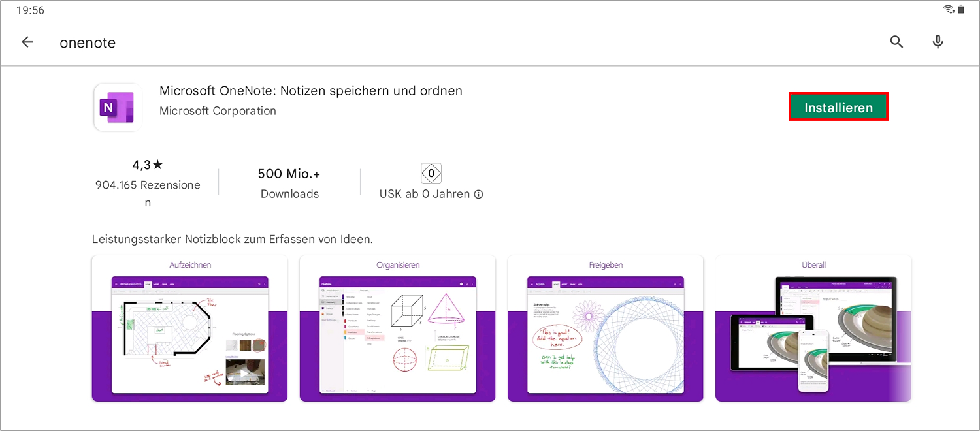View the Organisieren screenshot
Image resolution: width=980 pixels, height=431 pixels.
tap(397, 328)
